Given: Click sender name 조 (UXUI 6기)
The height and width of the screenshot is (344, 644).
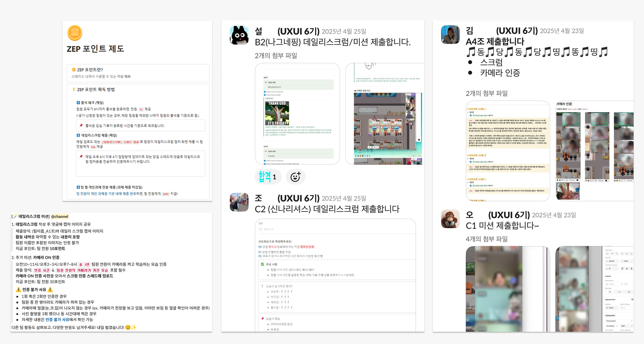Looking at the screenshot, I should (x=287, y=198).
